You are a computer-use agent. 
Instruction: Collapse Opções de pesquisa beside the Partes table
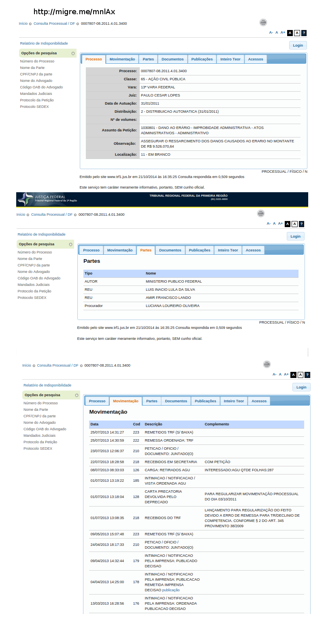71,244
